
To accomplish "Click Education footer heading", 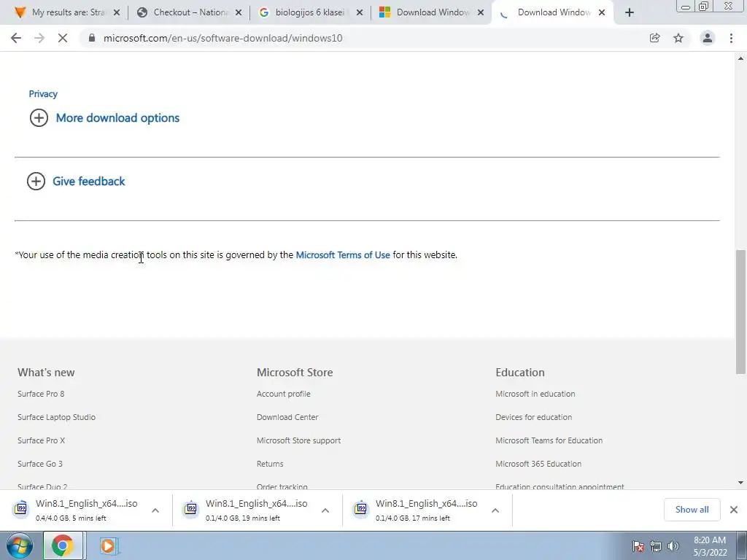I will [x=519, y=373].
